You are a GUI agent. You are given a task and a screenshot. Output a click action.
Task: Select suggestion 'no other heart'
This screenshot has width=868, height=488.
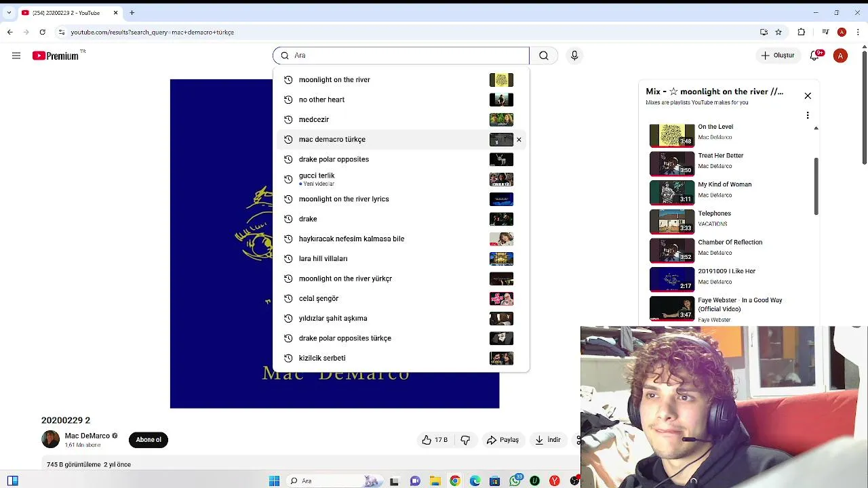(401, 100)
